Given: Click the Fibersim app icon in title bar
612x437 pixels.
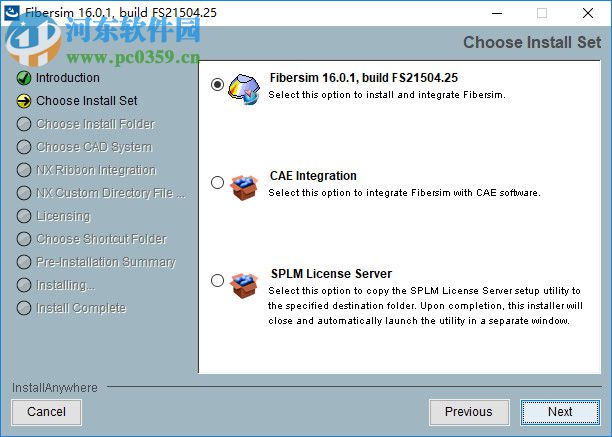Looking at the screenshot, I should pos(12,12).
